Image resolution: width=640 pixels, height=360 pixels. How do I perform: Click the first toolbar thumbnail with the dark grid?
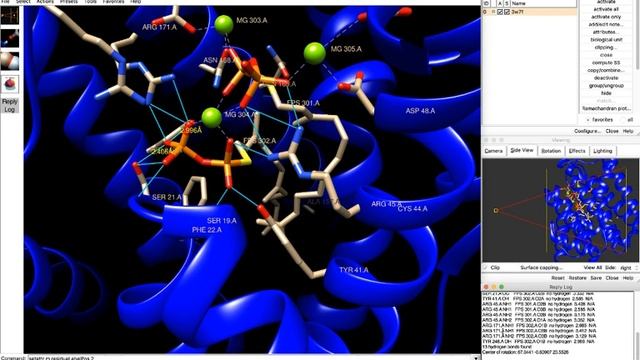(x=9, y=16)
